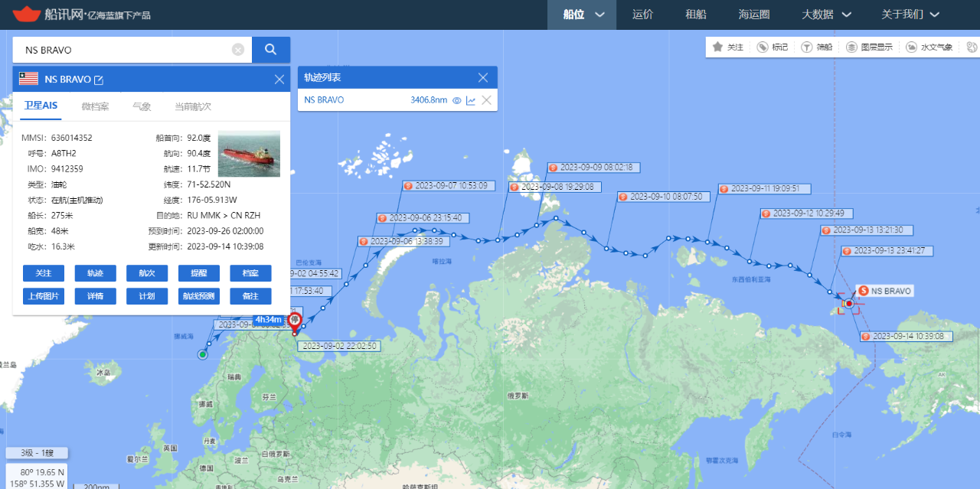Close the 轨迹列表 track list panel
Viewport: 980px width, 489px height.
pyautogui.click(x=483, y=77)
